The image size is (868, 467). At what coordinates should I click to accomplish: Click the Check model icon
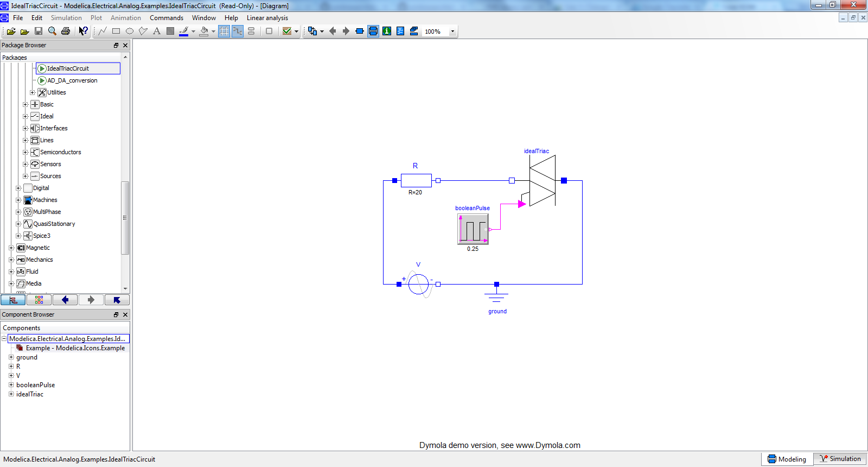click(287, 31)
